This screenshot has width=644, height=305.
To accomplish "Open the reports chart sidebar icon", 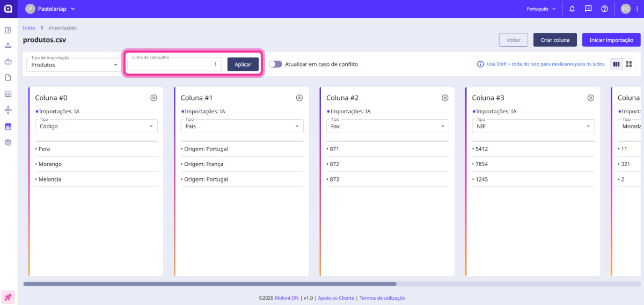I will [8, 93].
